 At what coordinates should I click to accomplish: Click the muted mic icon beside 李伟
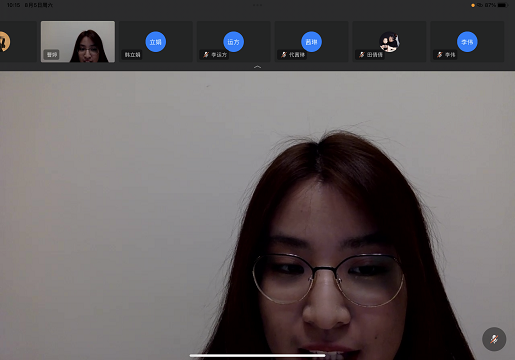point(440,55)
